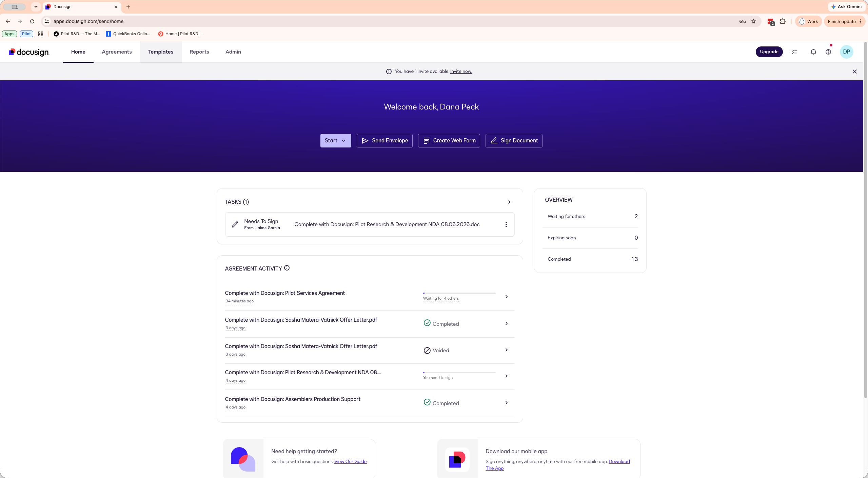Click the browser forward arrow
868x478 pixels.
tap(20, 21)
